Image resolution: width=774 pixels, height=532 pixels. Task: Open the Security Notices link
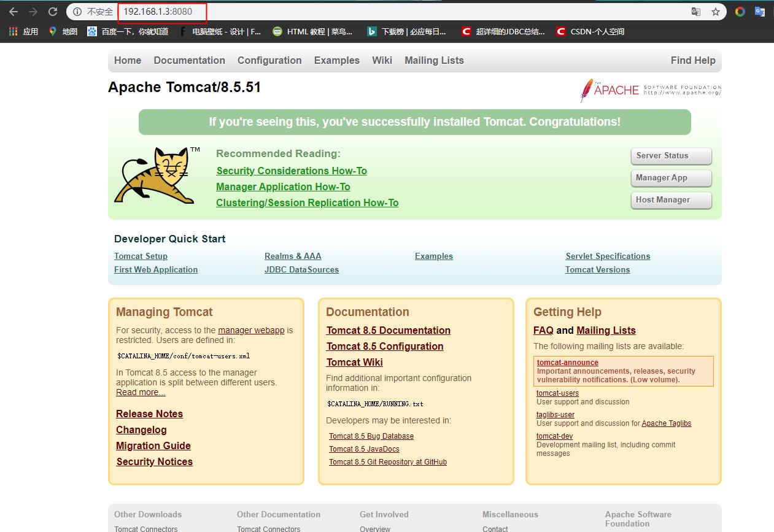pos(155,461)
